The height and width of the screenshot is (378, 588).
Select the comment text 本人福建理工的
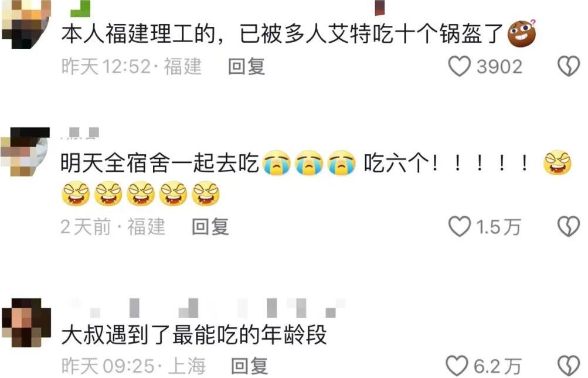click(138, 34)
